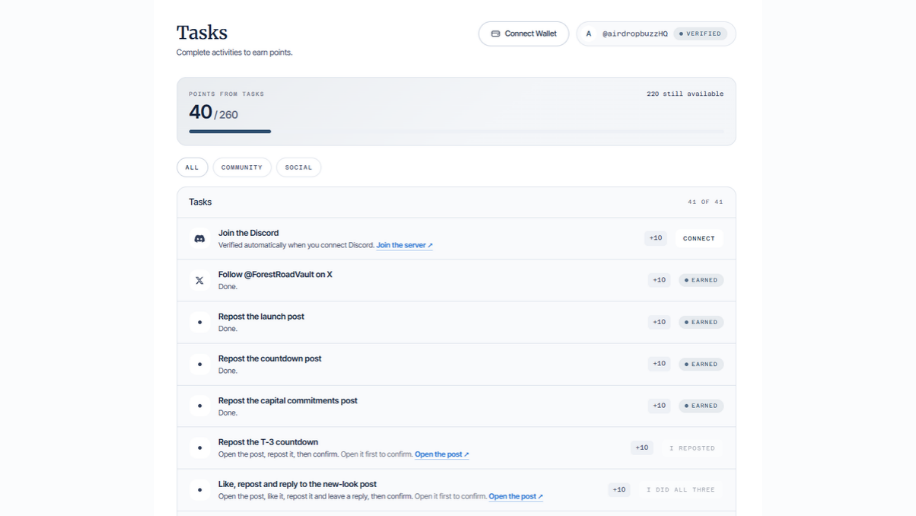Confirm with the I REPOSTED button
Viewport: 916px width, 516px height.
[692, 448]
